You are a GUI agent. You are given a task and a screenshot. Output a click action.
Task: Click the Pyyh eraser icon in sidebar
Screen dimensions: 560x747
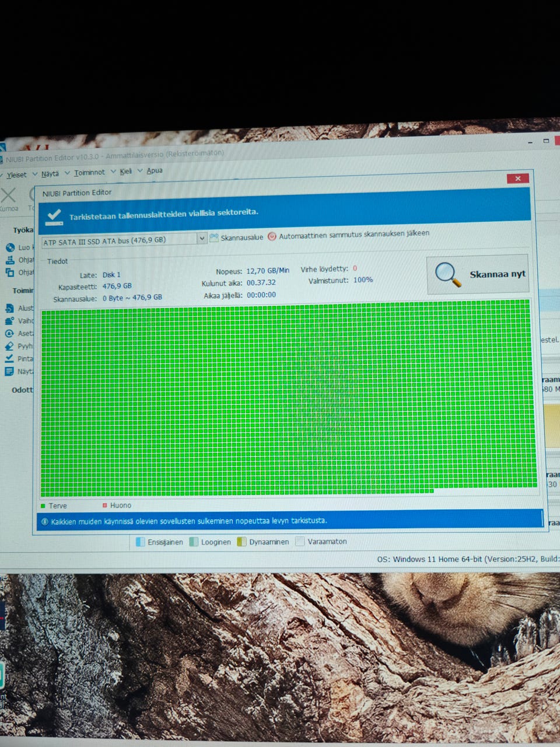point(9,346)
